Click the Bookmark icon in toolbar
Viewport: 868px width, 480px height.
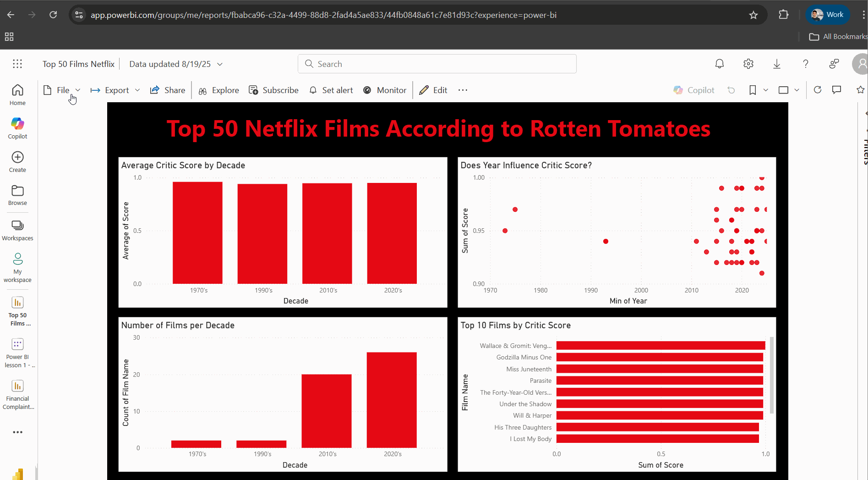tap(753, 90)
